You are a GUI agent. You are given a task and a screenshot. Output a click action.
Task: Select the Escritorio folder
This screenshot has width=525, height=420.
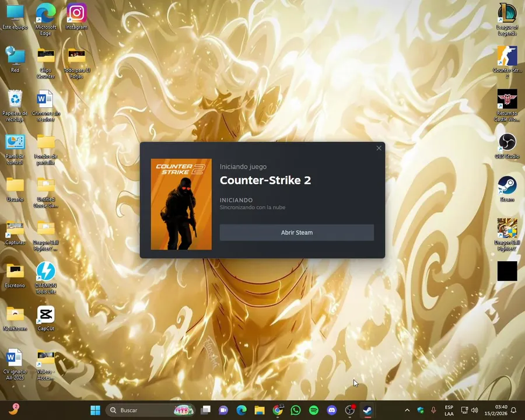click(15, 276)
